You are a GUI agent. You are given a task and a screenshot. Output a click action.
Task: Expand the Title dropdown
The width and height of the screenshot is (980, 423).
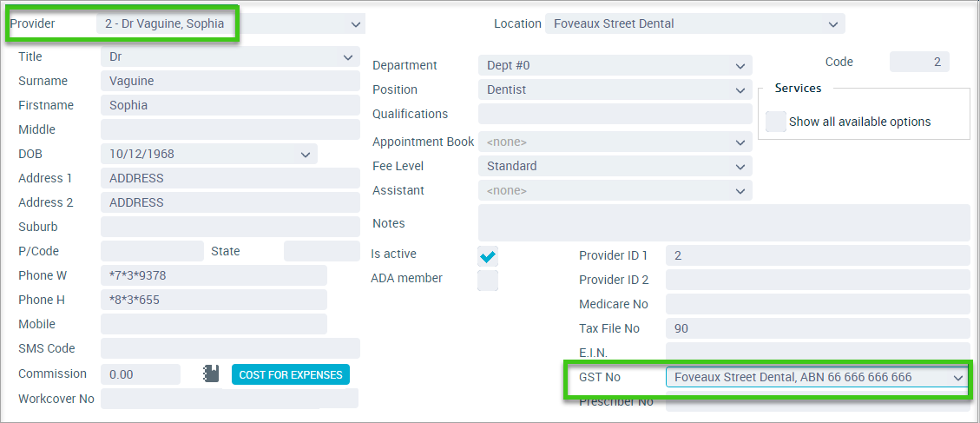pyautogui.click(x=347, y=57)
